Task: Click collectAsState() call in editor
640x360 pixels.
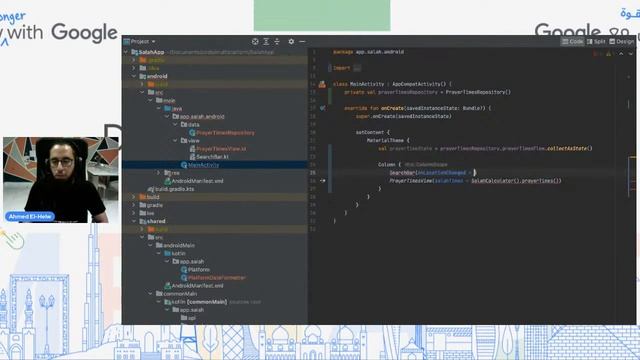Action: pyautogui.click(x=569, y=148)
